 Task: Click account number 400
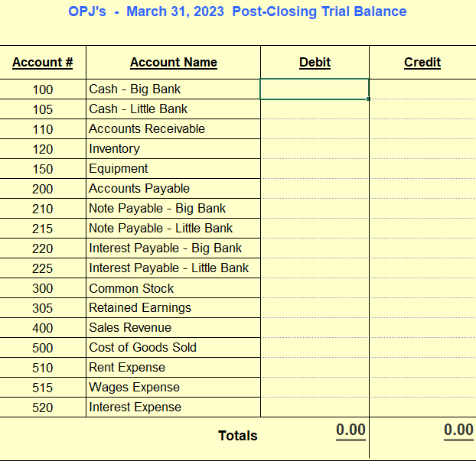[x=43, y=328]
